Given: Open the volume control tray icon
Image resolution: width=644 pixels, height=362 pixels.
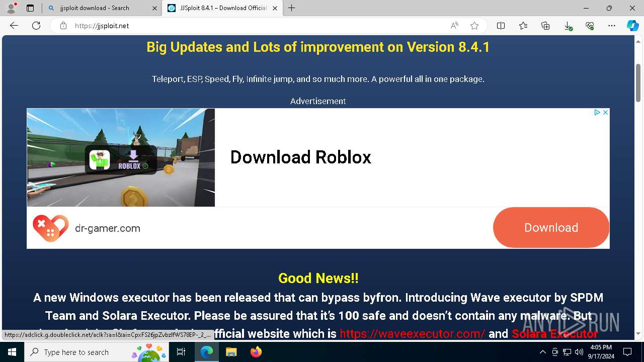Looking at the screenshot, I should [579, 352].
